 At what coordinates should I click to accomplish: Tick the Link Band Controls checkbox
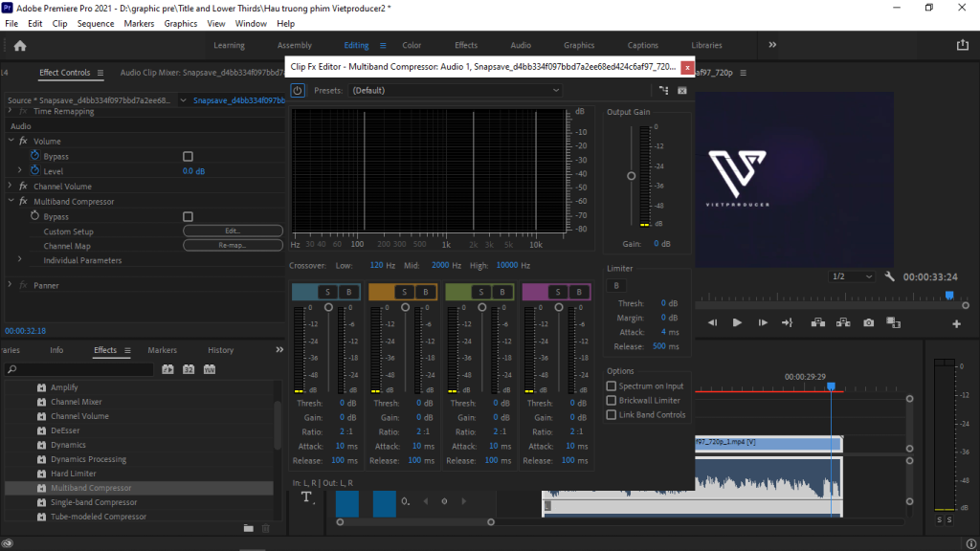click(x=612, y=415)
